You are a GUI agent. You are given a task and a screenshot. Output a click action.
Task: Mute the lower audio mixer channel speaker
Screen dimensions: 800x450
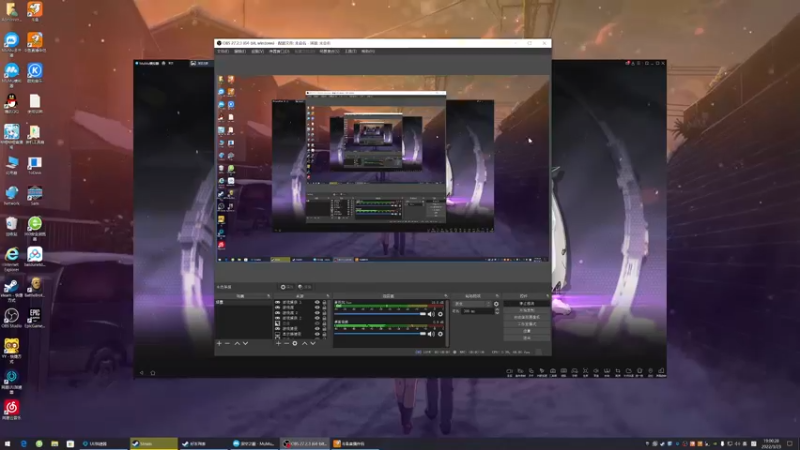pos(431,334)
